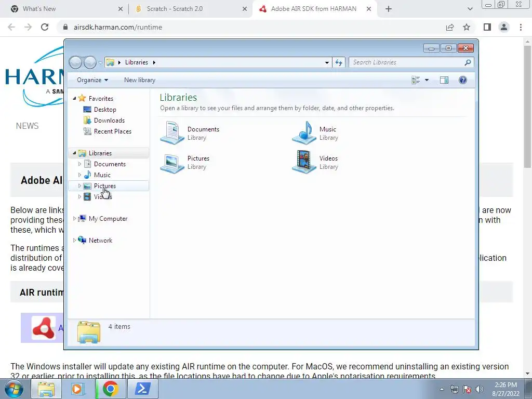Toggle Chrome's side panel icon

coord(487,27)
